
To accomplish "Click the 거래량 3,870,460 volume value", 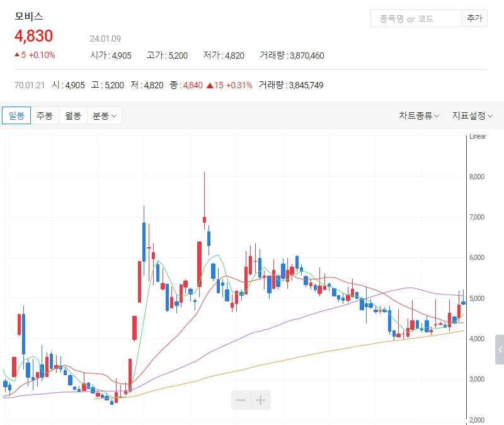I will point(292,55).
